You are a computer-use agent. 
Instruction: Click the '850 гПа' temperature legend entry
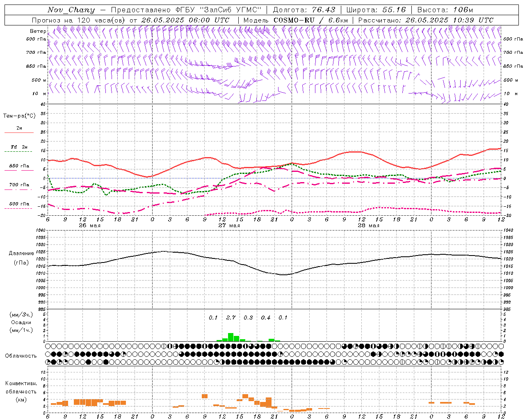19,166
